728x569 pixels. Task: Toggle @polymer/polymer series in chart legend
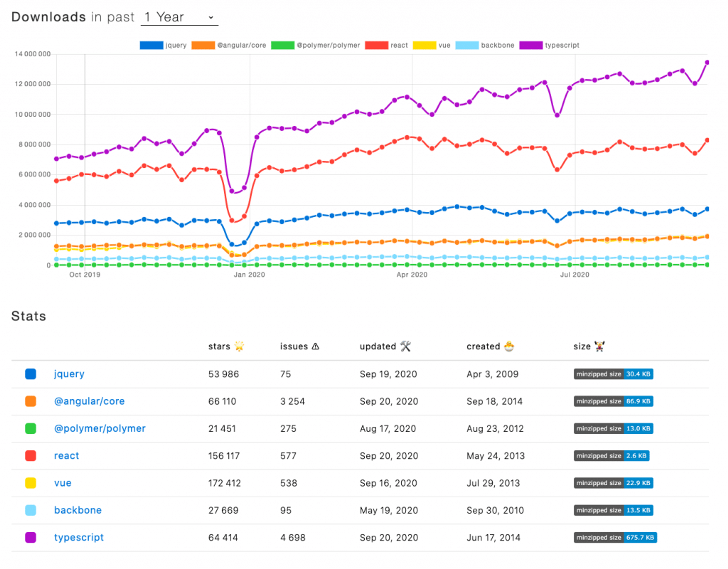[x=315, y=45]
